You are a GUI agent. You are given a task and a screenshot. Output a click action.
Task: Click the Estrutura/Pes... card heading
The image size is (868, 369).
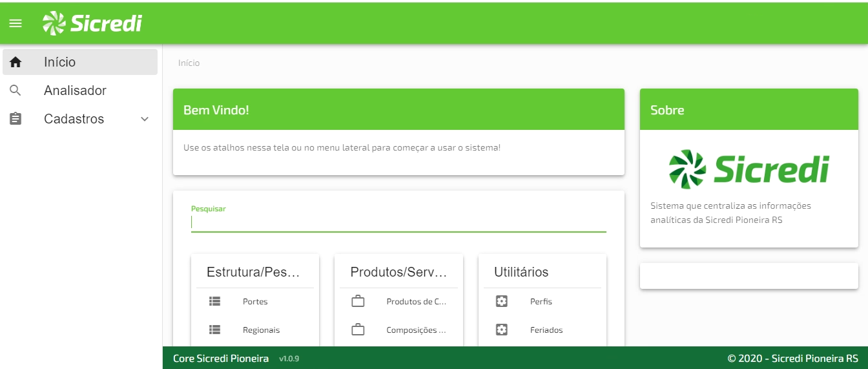[x=253, y=272]
